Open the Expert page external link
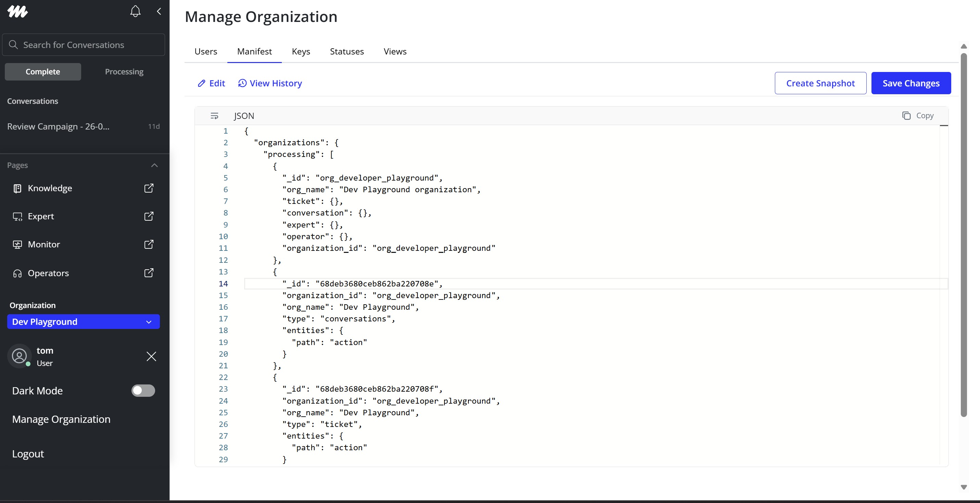The width and height of the screenshot is (980, 503). pyautogui.click(x=149, y=216)
